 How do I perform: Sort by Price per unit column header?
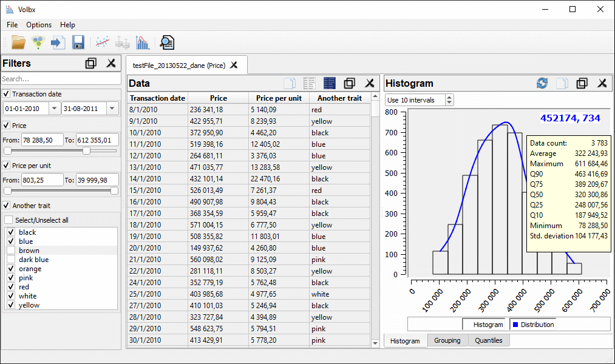pos(279,98)
